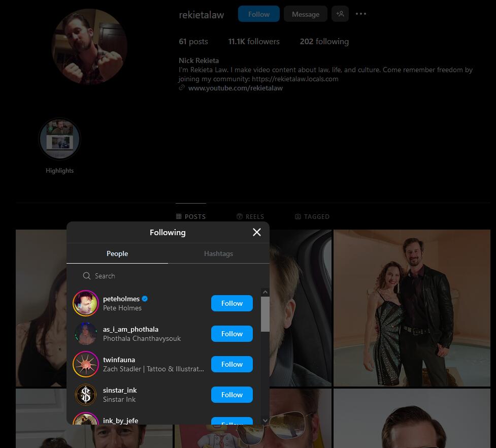Open the Highlights story circle
This screenshot has width=496, height=448.
coord(59,139)
